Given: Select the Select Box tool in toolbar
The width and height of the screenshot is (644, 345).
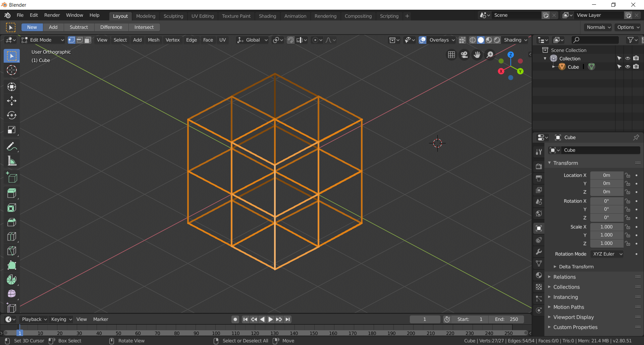Looking at the screenshot, I should click(12, 56).
